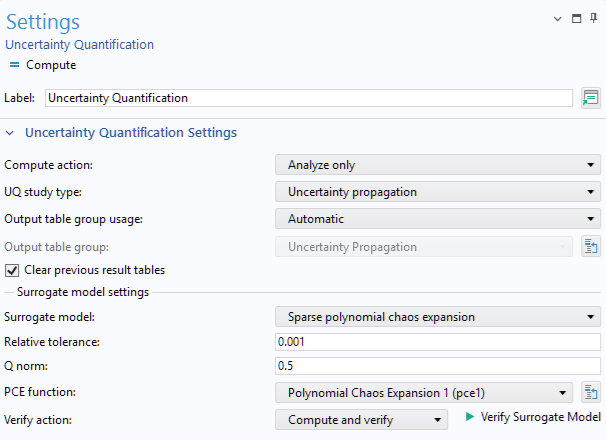The image size is (606, 440).
Task: Open the Compute action dropdown
Action: (x=438, y=165)
